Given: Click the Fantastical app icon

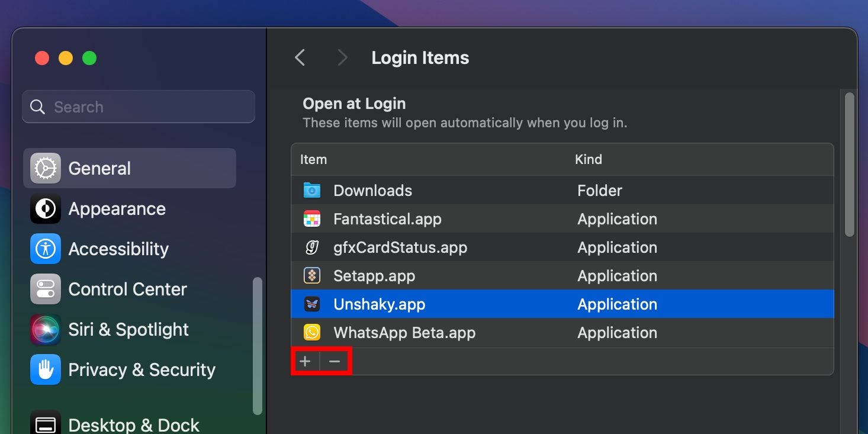Looking at the screenshot, I should pyautogui.click(x=313, y=218).
